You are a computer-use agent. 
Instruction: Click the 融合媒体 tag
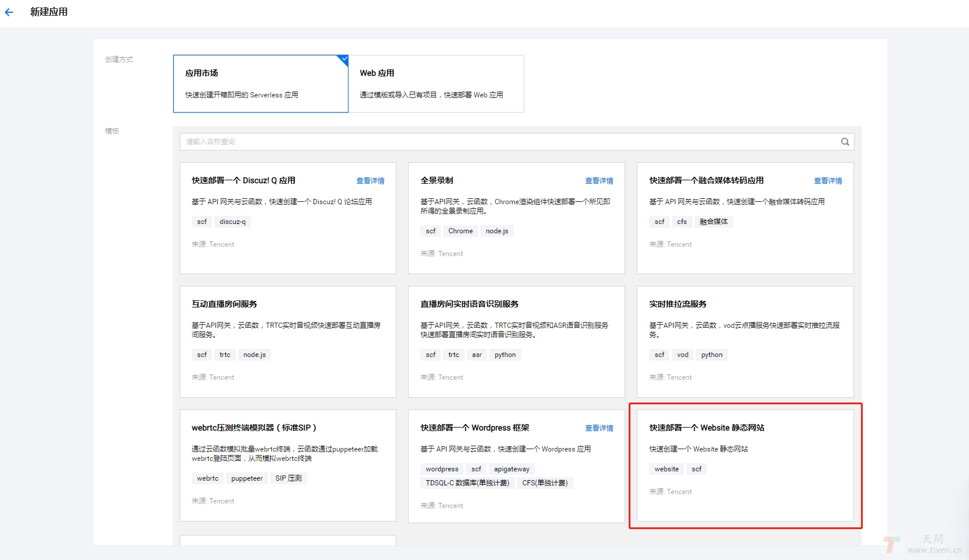point(714,222)
